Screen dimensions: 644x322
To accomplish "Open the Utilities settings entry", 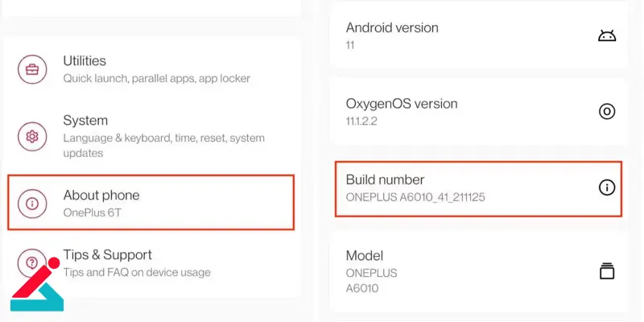I will coord(85,61).
